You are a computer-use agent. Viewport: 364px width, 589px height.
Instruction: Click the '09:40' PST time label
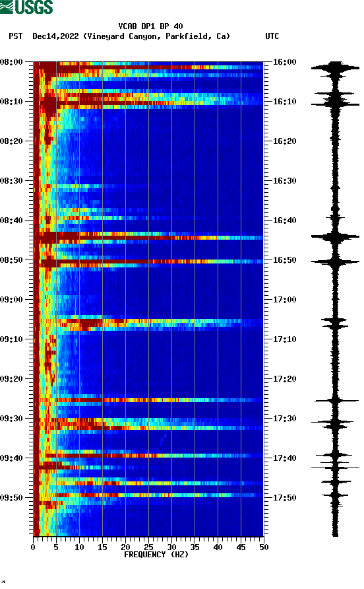coord(11,458)
